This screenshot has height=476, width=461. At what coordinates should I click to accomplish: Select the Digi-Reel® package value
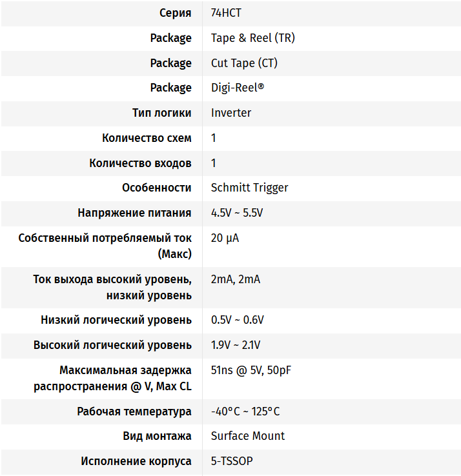click(x=237, y=88)
